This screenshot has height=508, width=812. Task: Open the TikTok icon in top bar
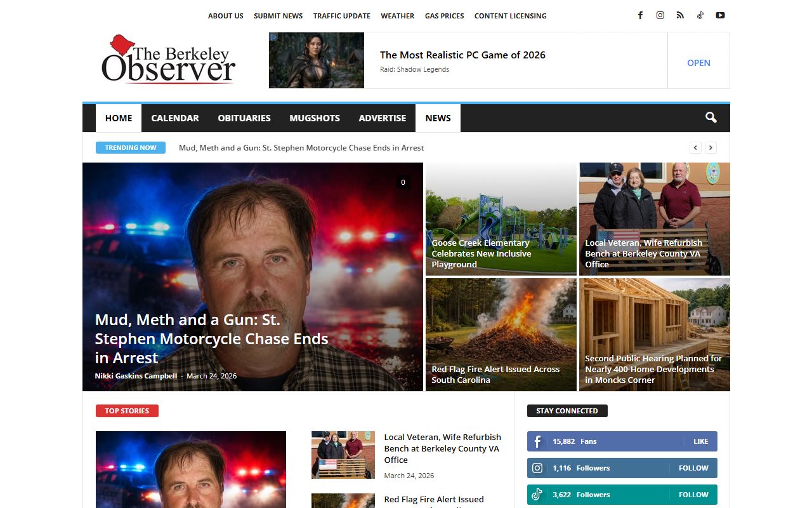(x=700, y=15)
